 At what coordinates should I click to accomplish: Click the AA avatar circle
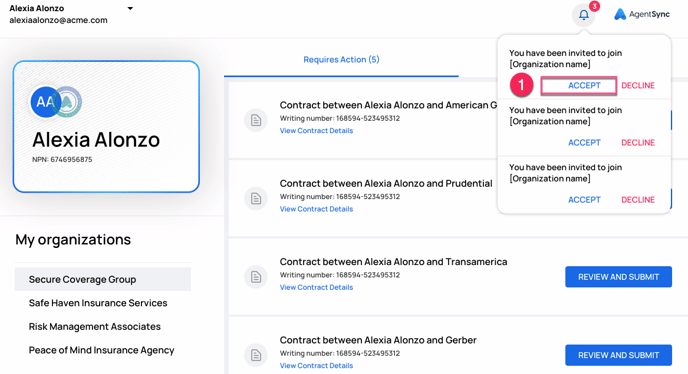coord(45,102)
